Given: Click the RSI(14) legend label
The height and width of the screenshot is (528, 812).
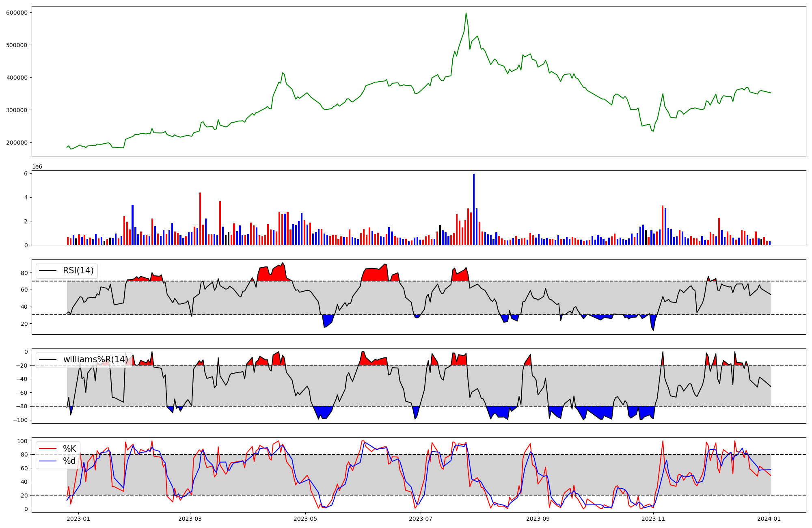Looking at the screenshot, I should (78, 270).
